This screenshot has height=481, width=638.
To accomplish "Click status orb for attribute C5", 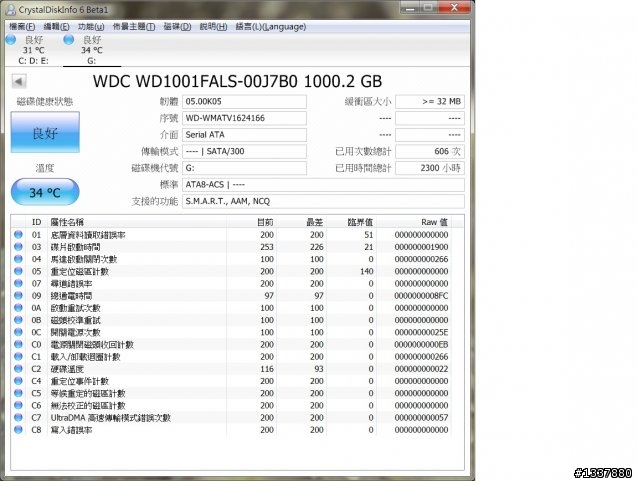I will tap(18, 393).
